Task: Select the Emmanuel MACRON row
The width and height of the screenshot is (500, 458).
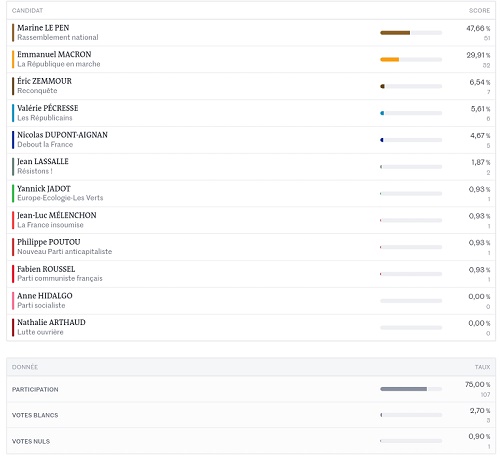Action: click(x=251, y=59)
